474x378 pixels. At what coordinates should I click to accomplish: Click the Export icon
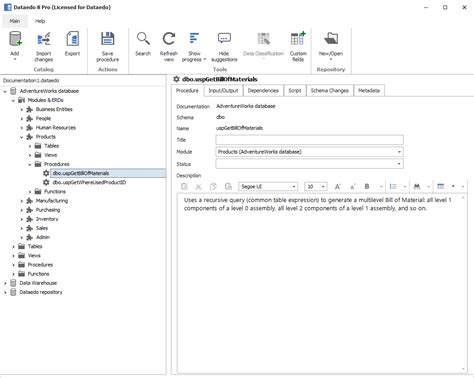pyautogui.click(x=72, y=39)
